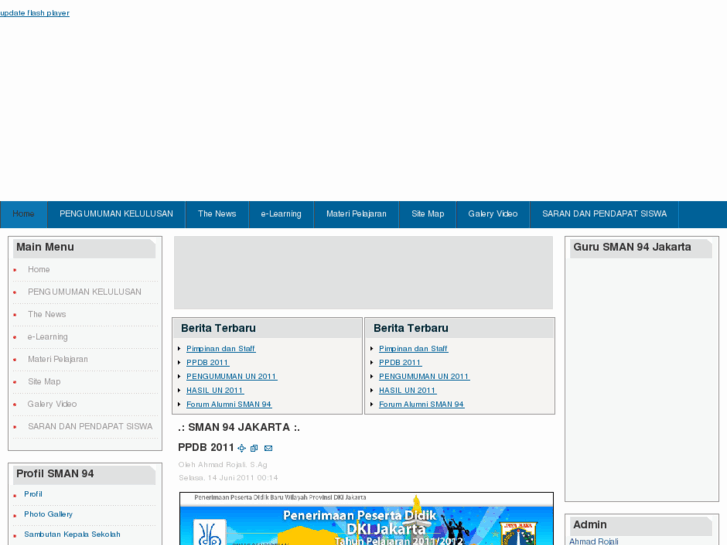727x545 pixels.
Task: Click the 'Selasa, 14 Juni 2011 00:14' date text
Action: click(x=228, y=478)
